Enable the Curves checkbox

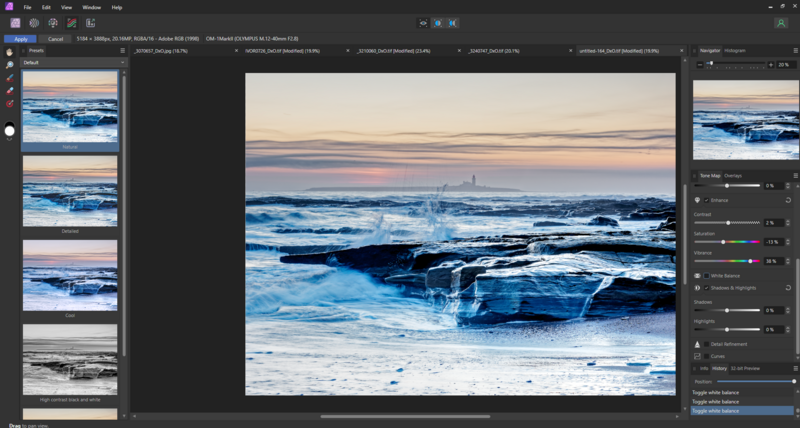(707, 356)
